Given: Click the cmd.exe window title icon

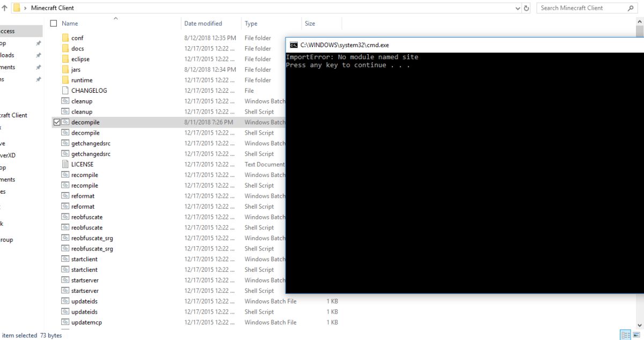Looking at the screenshot, I should pos(294,46).
